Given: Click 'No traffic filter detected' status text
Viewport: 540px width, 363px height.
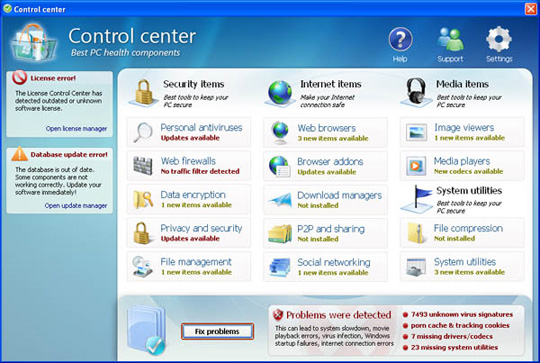Looking at the screenshot, I should (x=200, y=171).
